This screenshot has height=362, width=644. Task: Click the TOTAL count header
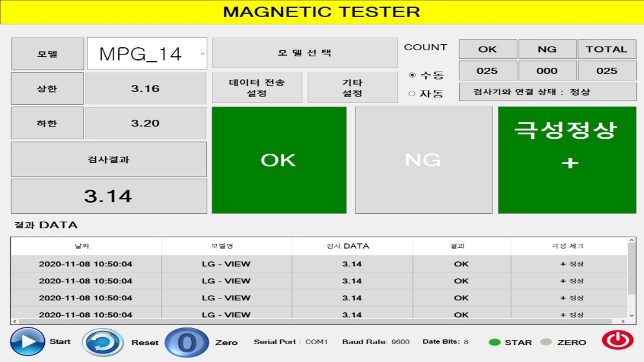[607, 49]
